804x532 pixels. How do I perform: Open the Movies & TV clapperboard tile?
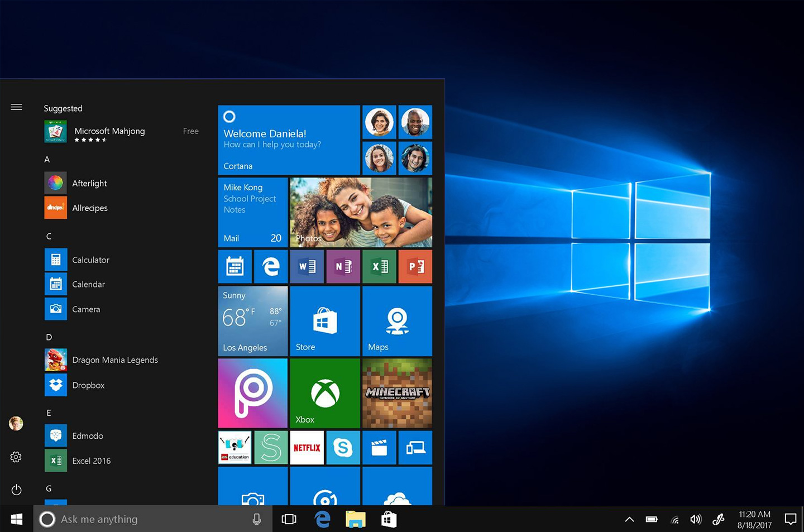(379, 447)
